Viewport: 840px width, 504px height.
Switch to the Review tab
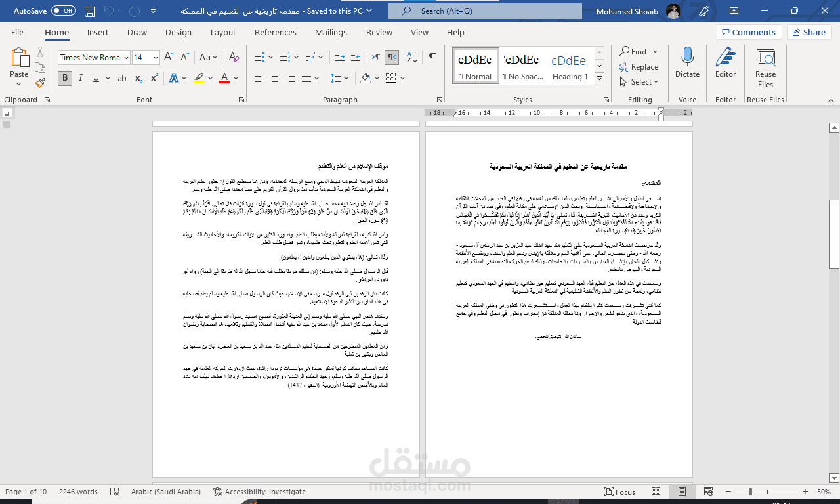[379, 32]
